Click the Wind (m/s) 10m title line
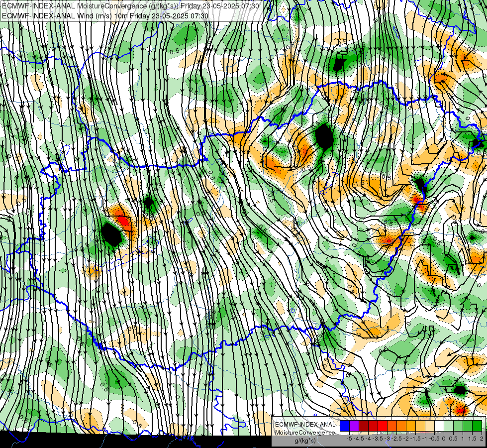 click(x=105, y=16)
